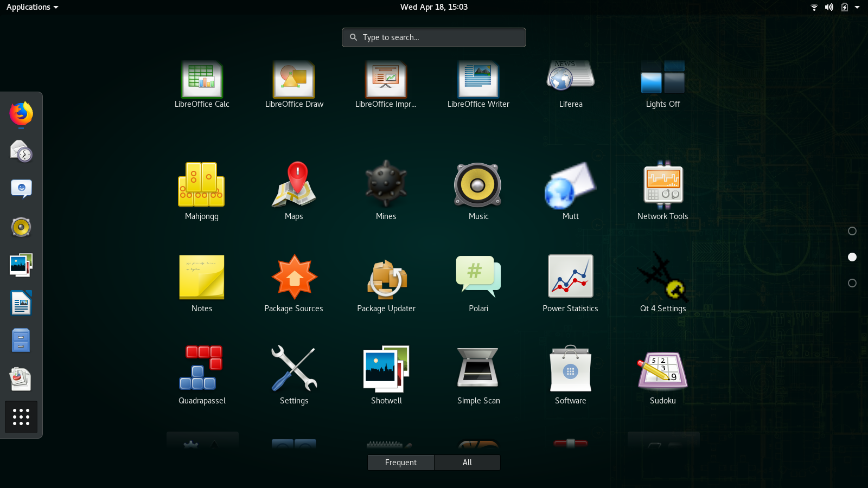
Task: Launch Network Tools
Action: [x=662, y=184]
